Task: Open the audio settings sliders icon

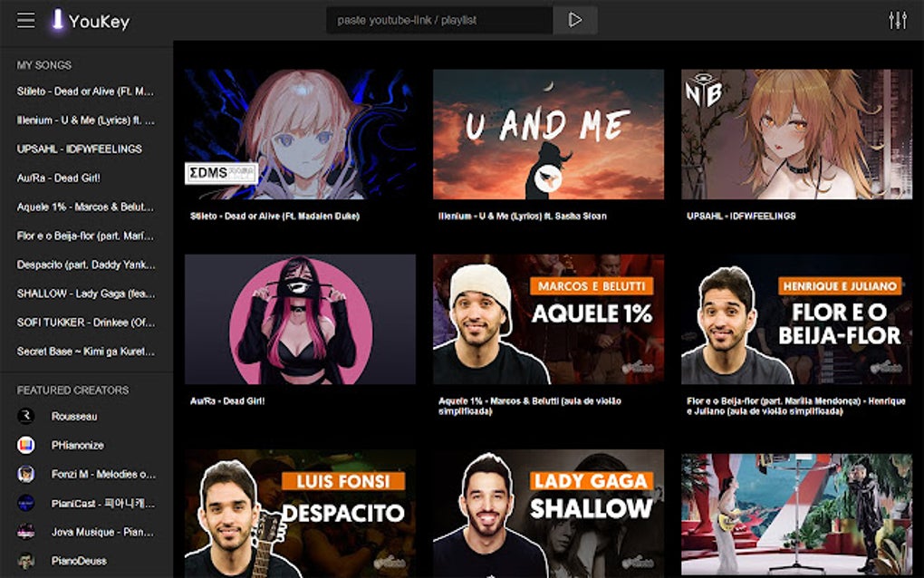Action: click(897, 18)
